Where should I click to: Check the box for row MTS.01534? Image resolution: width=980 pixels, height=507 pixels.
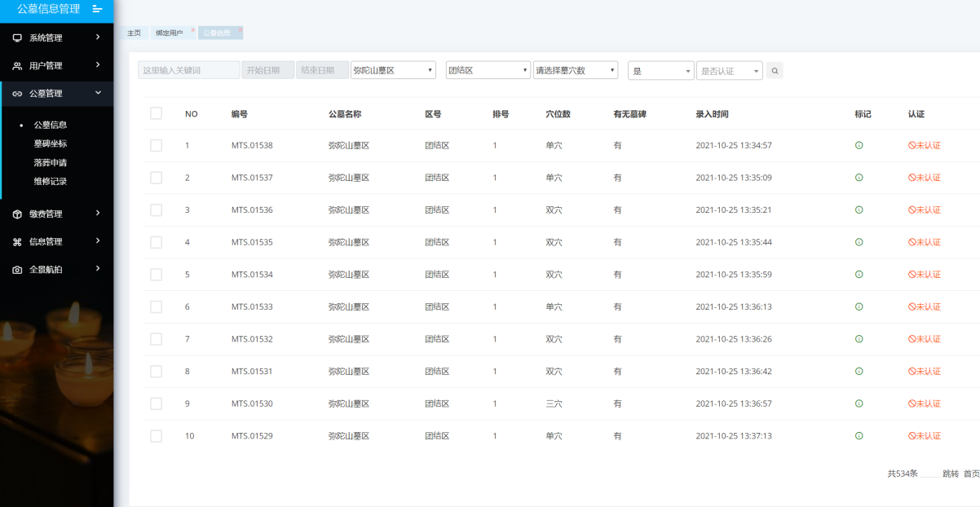pos(156,274)
